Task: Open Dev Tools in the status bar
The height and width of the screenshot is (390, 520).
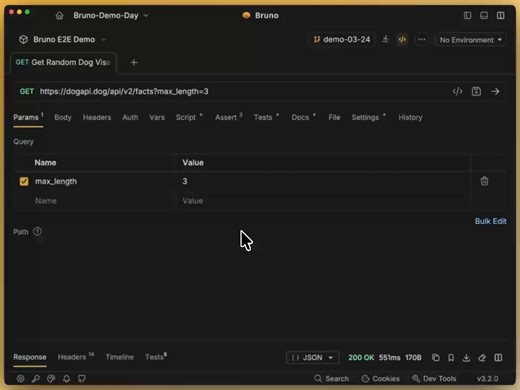Action: (434, 379)
